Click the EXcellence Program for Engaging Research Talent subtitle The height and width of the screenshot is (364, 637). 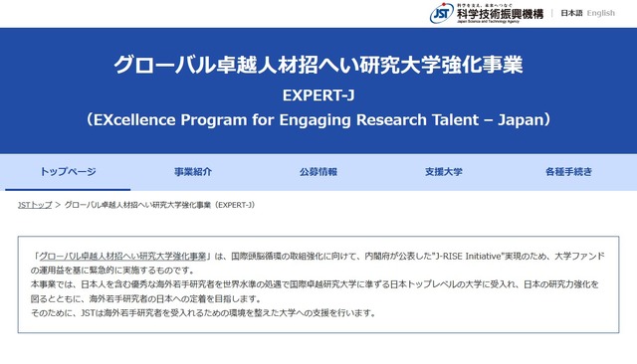(x=318, y=119)
